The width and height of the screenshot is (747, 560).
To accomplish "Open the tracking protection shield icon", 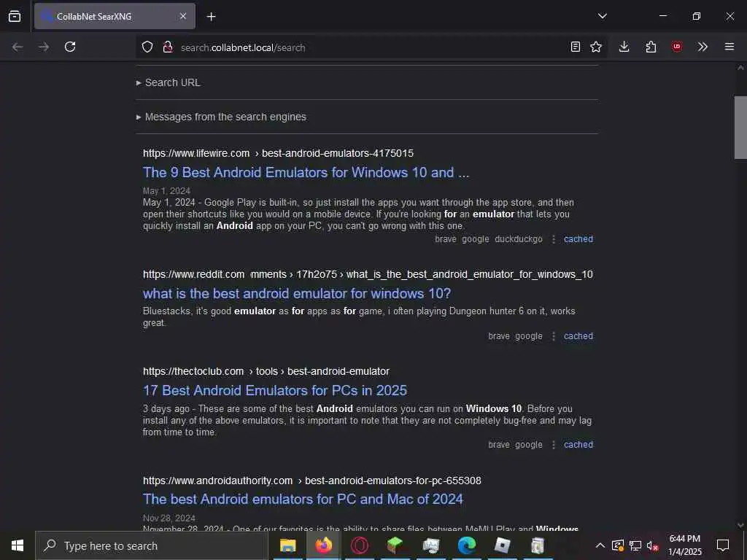I will click(x=147, y=47).
